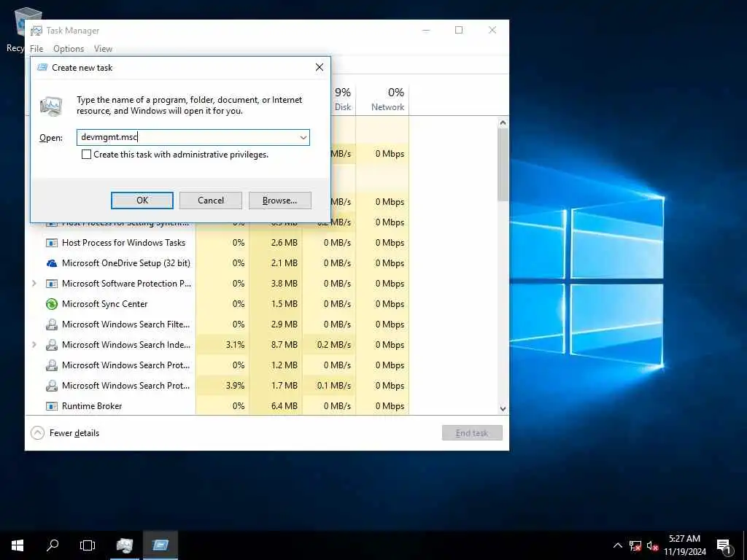Open the View menu in Task Manager

(x=103, y=49)
